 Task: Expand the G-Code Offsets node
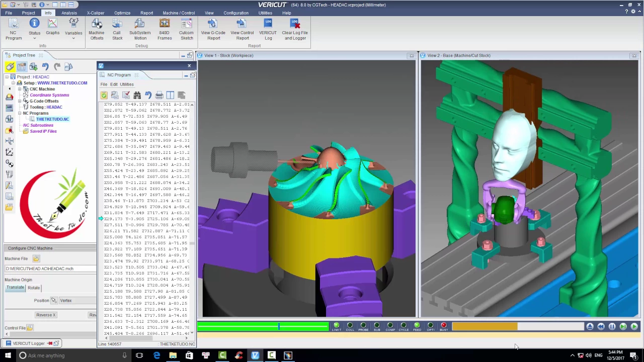point(20,101)
